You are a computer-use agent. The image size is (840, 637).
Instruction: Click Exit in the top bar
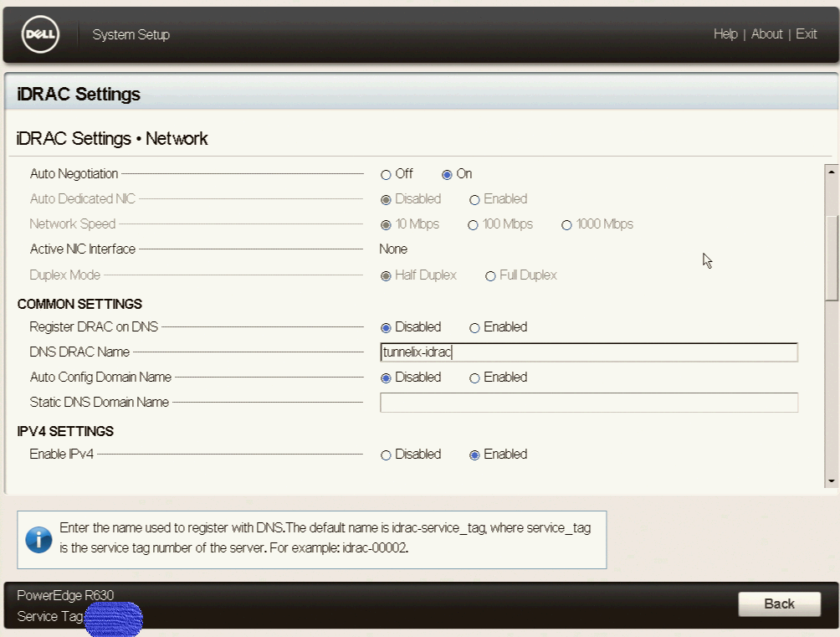pos(807,34)
